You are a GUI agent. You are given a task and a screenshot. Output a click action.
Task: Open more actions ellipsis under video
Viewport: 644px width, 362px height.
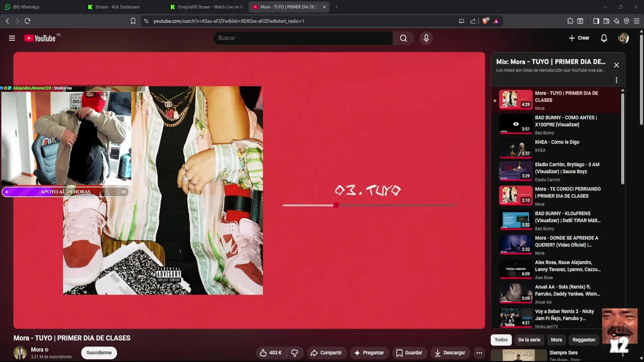479,353
